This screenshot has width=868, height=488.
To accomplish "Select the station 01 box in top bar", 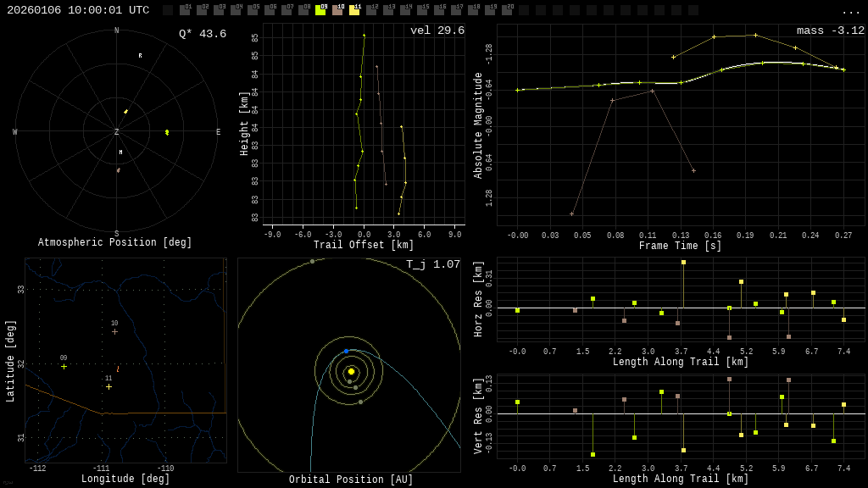I will 185,10.
